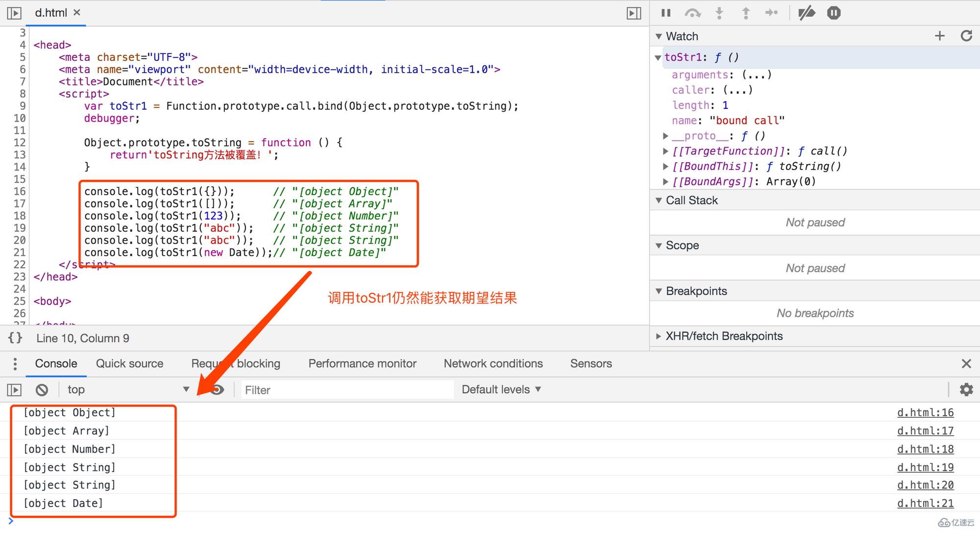This screenshot has width=980, height=533.
Task: Click the arguments (...) getter value
Action: pos(757,75)
